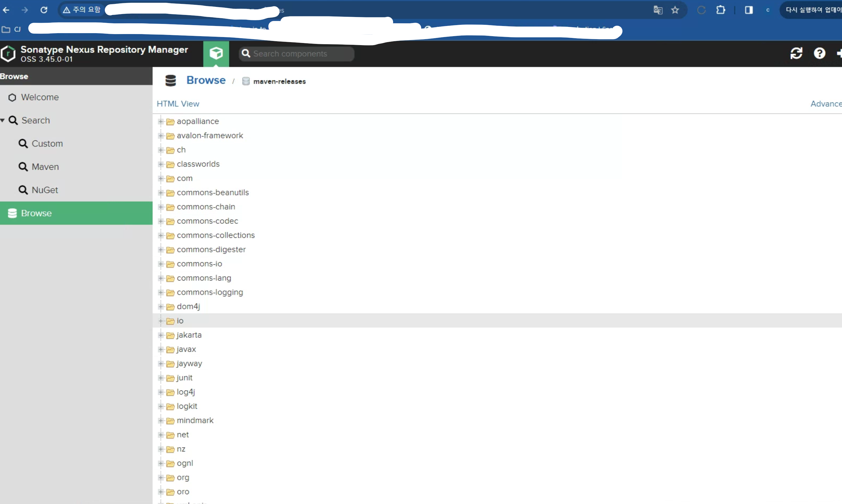Click the translate page icon
This screenshot has height=504, width=842.
pos(658,10)
